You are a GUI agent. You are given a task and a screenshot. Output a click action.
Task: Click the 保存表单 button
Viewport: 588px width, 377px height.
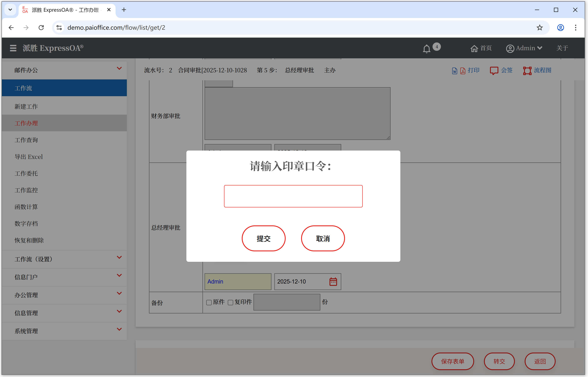pos(452,361)
